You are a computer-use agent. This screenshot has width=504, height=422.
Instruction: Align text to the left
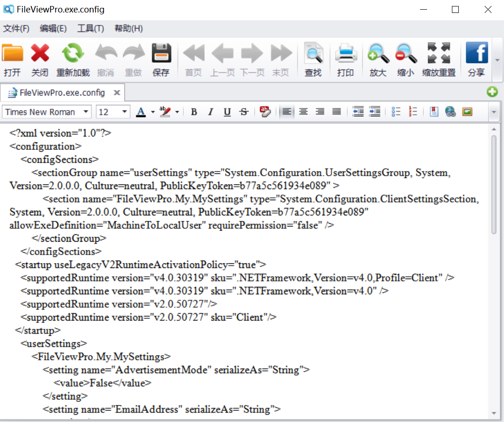point(287,112)
